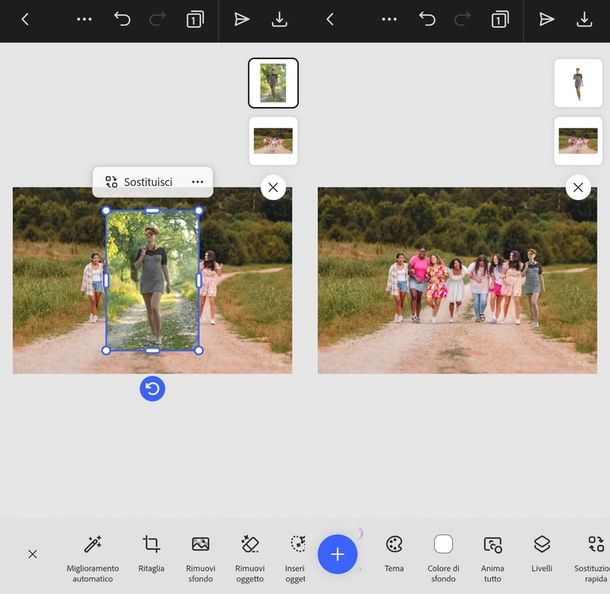Redo action in right screen's top bar
The height and width of the screenshot is (594, 610).
pos(462,19)
